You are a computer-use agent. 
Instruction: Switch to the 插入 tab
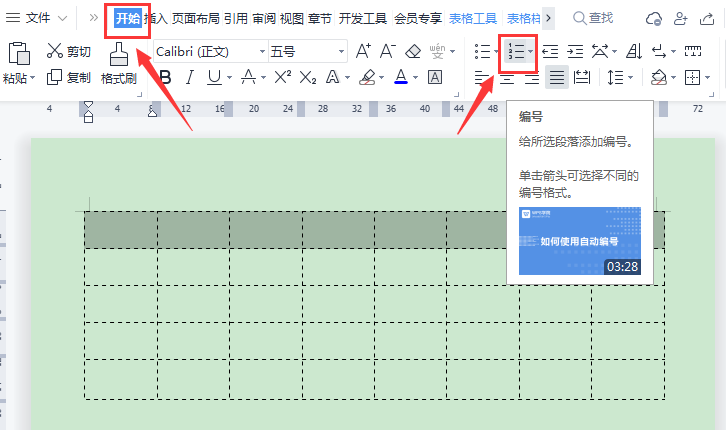[x=156, y=19]
